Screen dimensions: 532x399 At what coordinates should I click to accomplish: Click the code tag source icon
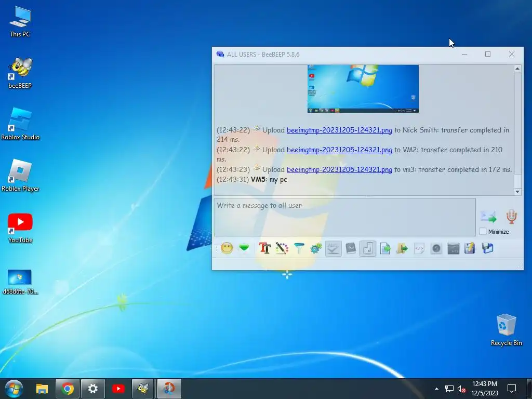point(419,248)
